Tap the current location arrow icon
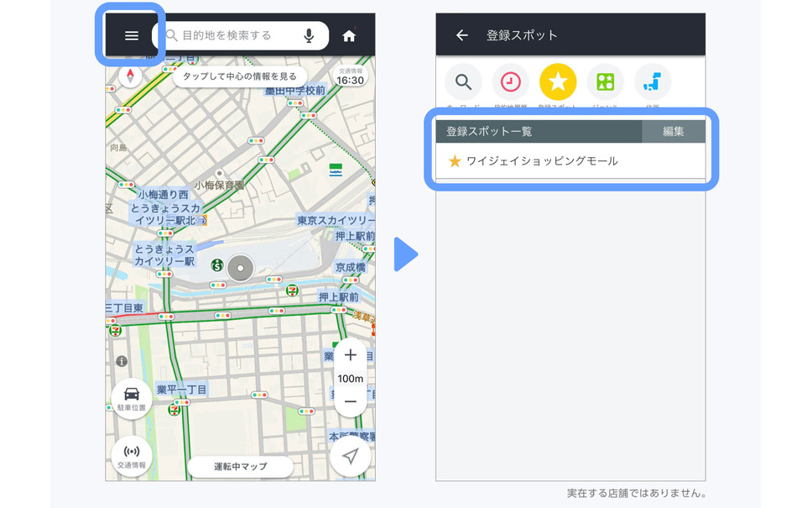Image resolution: width=812 pixels, height=508 pixels. click(x=350, y=456)
